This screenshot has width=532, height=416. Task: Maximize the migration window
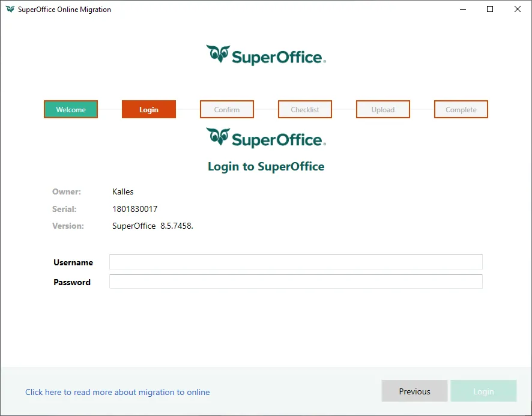490,10
